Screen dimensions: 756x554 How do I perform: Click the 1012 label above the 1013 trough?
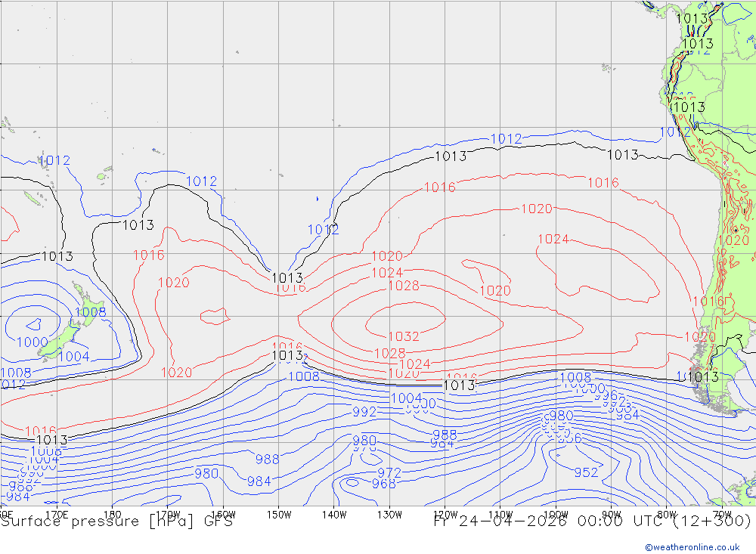[323, 230]
